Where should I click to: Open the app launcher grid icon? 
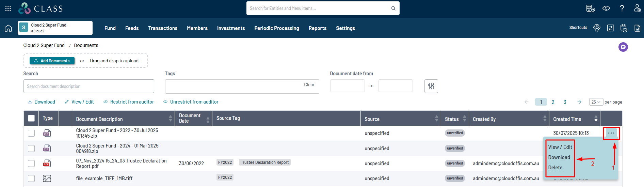click(8, 9)
